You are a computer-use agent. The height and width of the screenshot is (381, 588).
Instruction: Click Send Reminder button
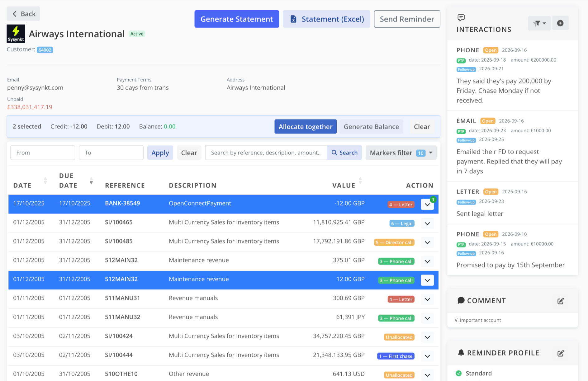click(407, 19)
